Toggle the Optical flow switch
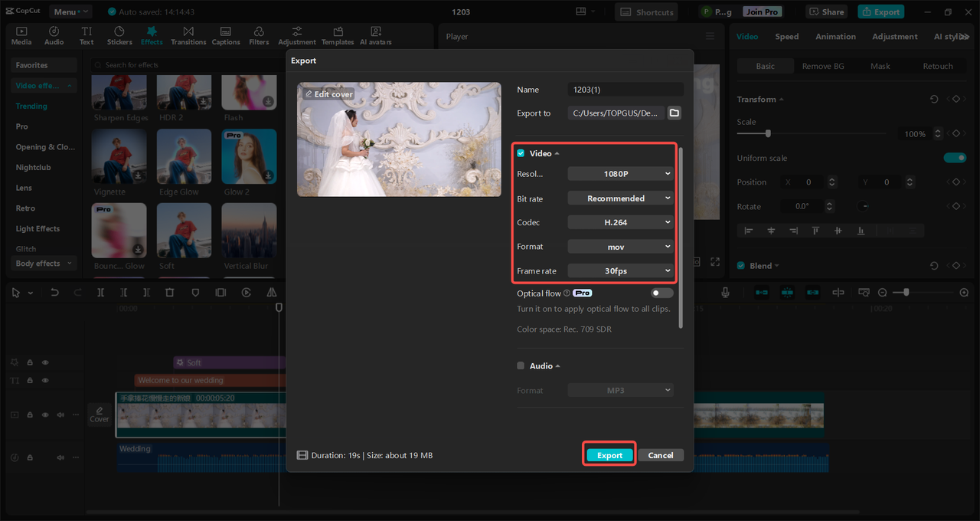This screenshot has height=521, width=980. click(662, 293)
